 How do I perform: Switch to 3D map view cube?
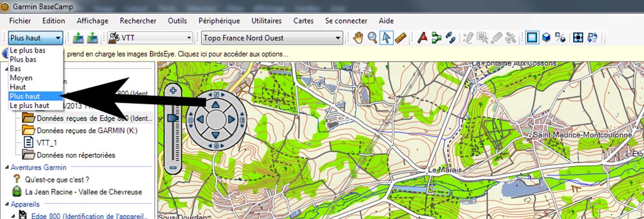(x=546, y=38)
